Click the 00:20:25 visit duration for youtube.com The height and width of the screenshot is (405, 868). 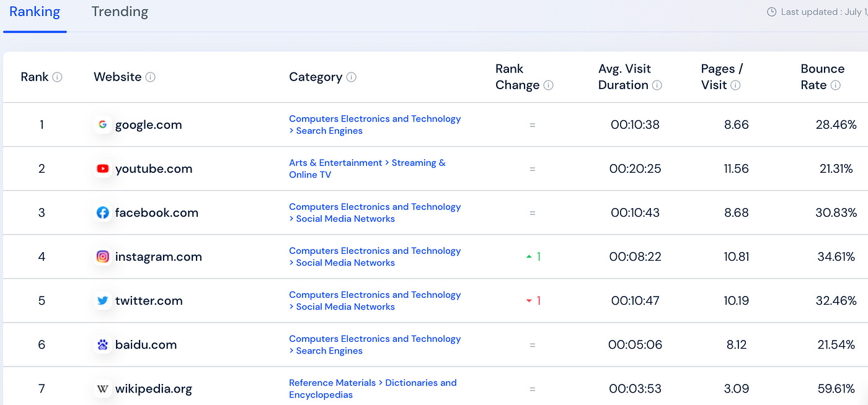click(635, 168)
